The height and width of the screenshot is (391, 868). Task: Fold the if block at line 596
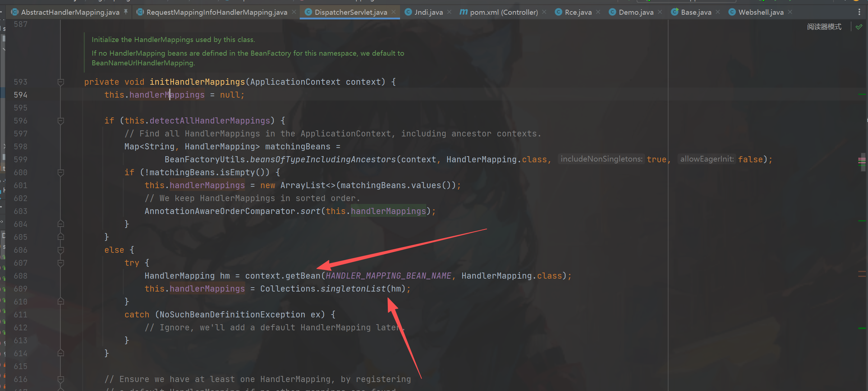point(61,121)
